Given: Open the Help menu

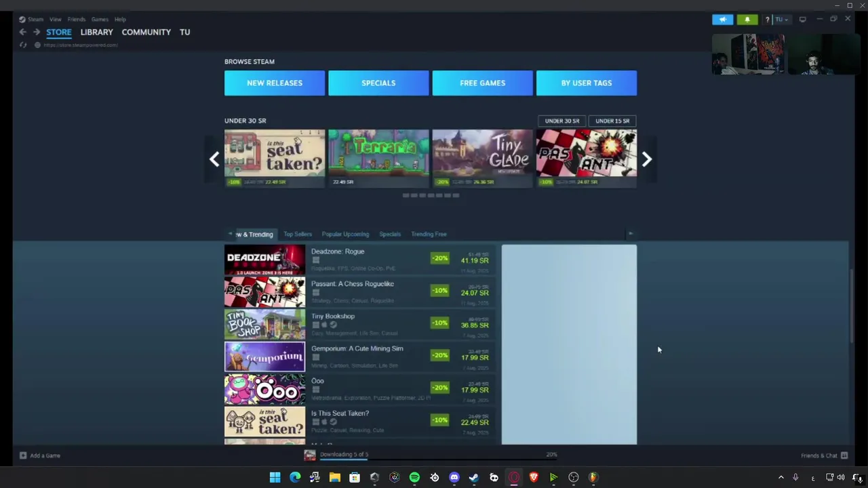Looking at the screenshot, I should (x=120, y=19).
